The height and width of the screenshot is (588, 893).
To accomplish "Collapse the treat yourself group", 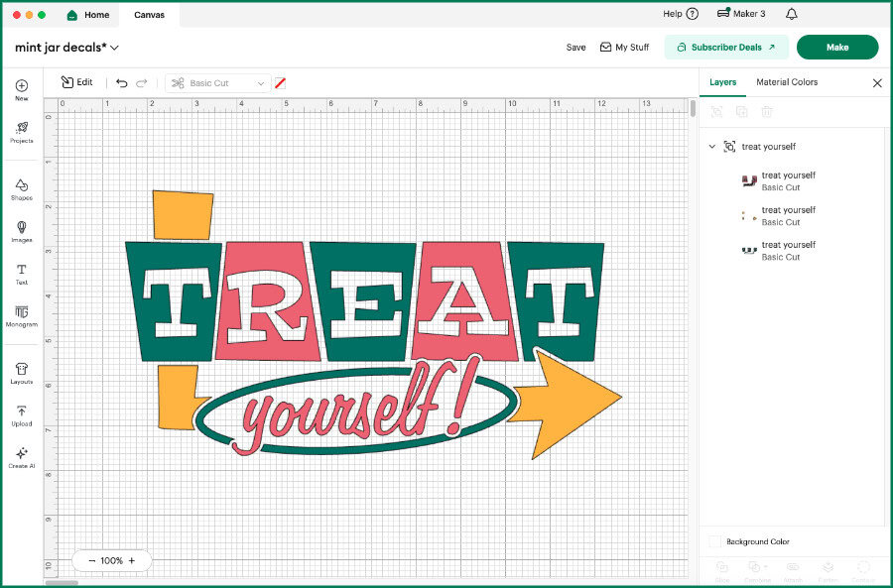I will click(711, 147).
